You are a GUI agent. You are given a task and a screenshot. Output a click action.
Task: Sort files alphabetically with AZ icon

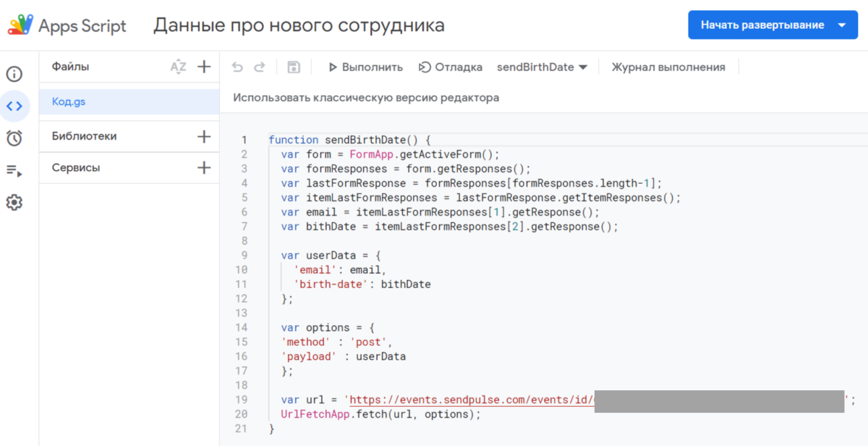(x=178, y=67)
